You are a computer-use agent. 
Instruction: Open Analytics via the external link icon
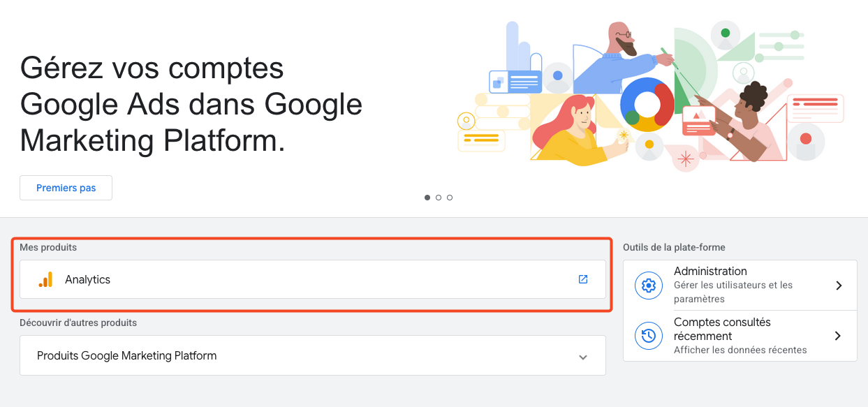point(583,279)
